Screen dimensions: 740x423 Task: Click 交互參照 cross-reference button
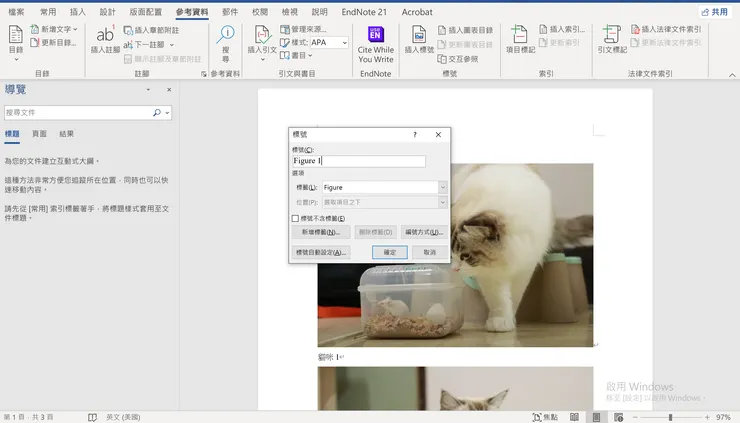458,59
